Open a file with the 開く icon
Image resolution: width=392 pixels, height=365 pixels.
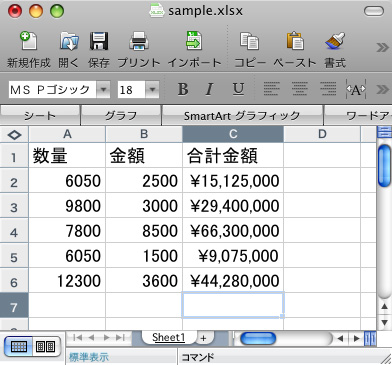pos(69,41)
